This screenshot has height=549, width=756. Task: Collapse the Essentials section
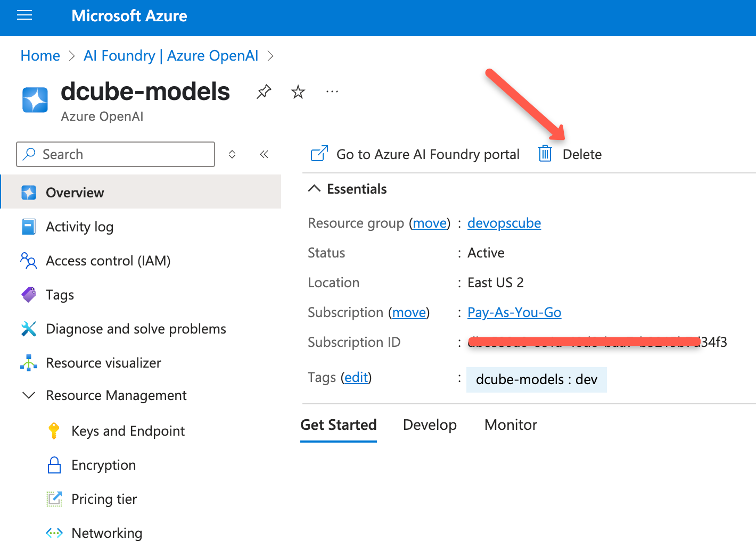click(314, 188)
